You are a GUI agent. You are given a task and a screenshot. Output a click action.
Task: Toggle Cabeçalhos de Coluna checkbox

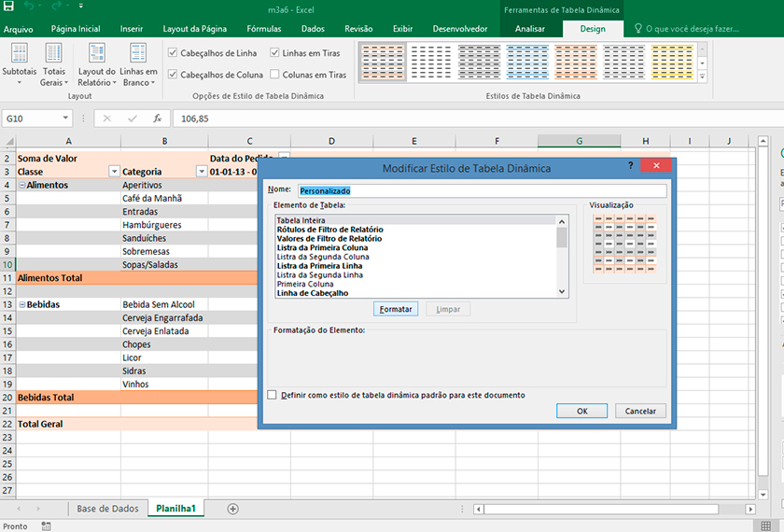click(x=173, y=75)
